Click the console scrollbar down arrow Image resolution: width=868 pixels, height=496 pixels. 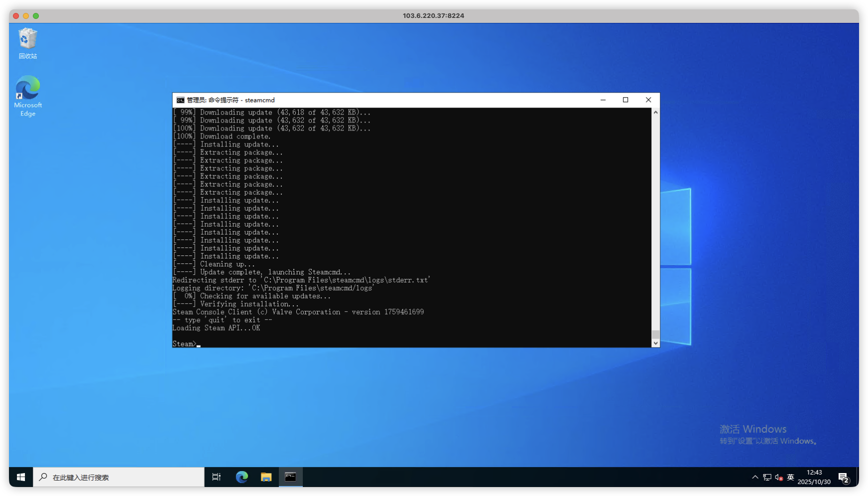coord(655,343)
